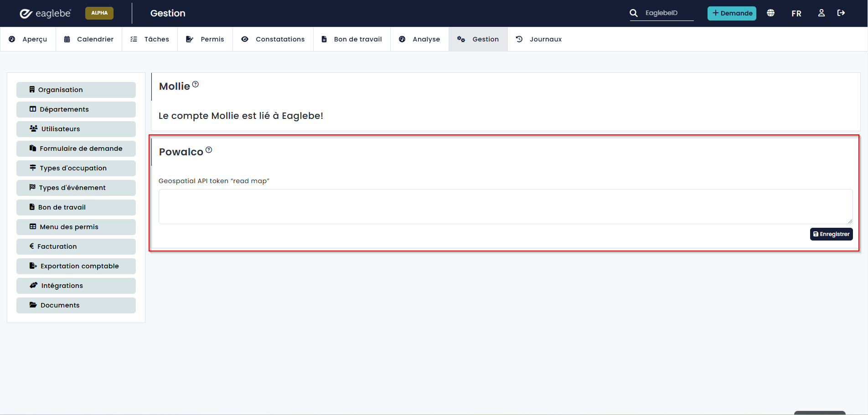Click the Mollie help question icon
Image resolution: width=868 pixels, height=415 pixels.
pos(196,84)
